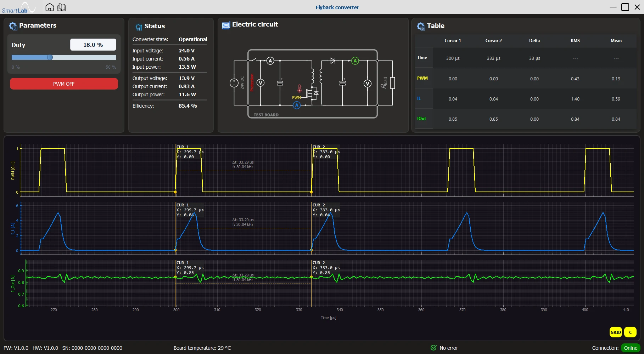Click the firmware version FW: V1.0.0 text
This screenshot has width=644, height=354.
coord(16,348)
